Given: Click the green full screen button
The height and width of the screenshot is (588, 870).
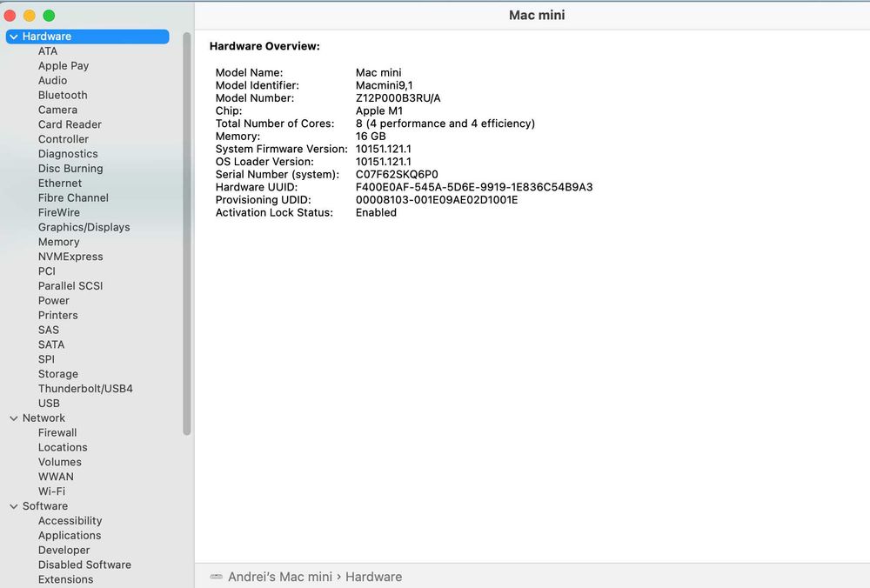Looking at the screenshot, I should tap(49, 16).
